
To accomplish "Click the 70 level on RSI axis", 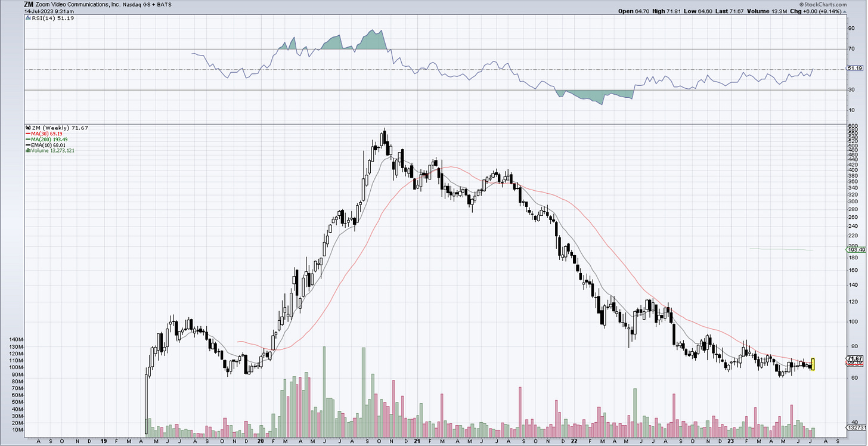I will (x=851, y=49).
